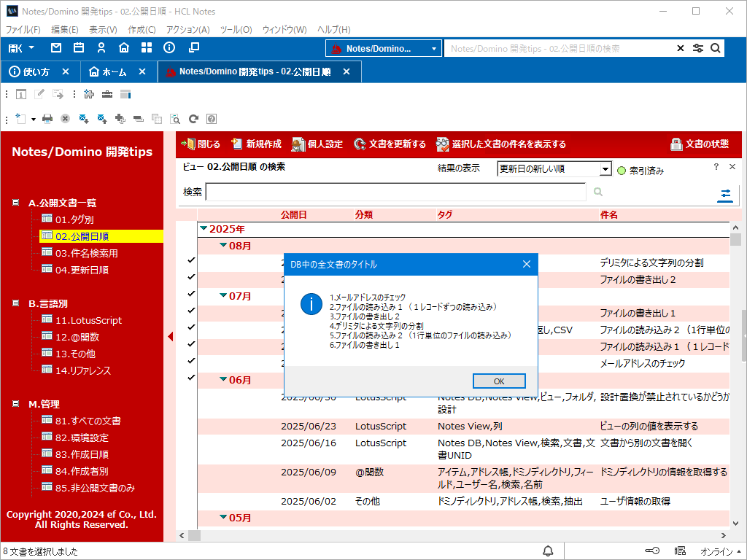Click the vertical scrollbar of the view
The image size is (747, 560).
tap(735, 365)
